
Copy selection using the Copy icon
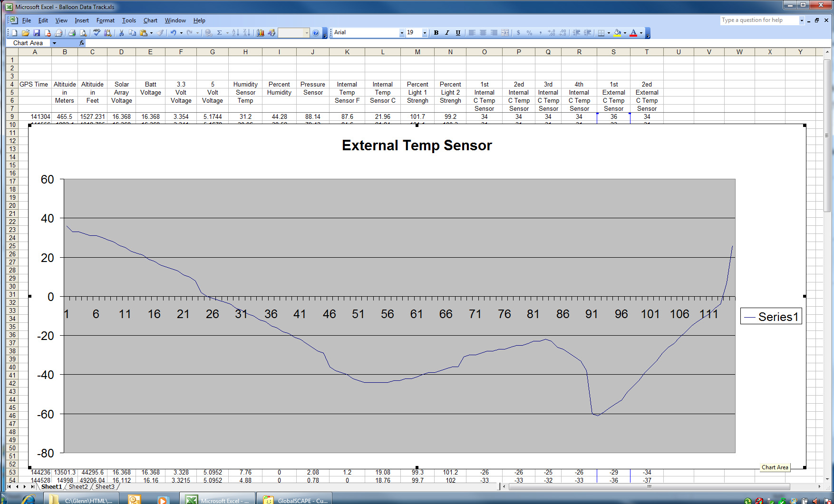coord(132,33)
